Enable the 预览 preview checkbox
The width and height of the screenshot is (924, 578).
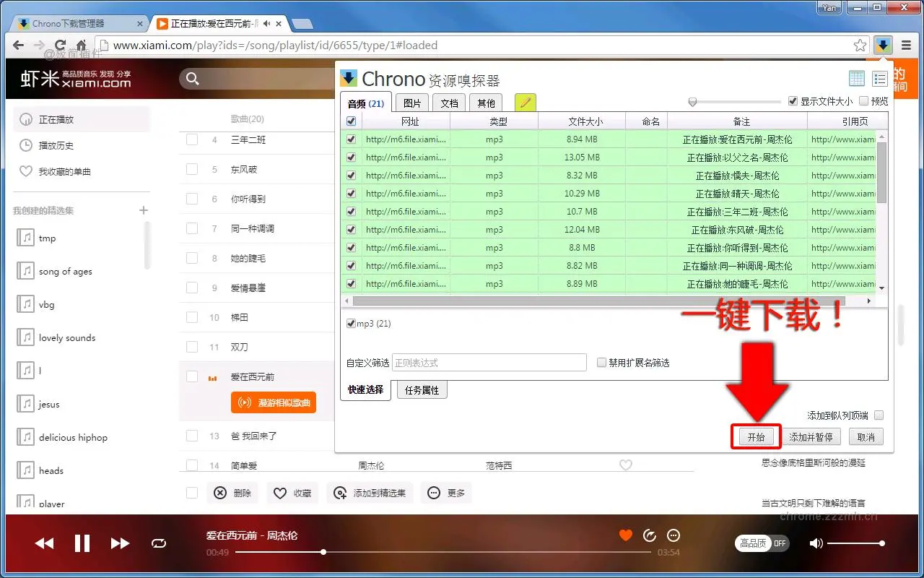865,101
